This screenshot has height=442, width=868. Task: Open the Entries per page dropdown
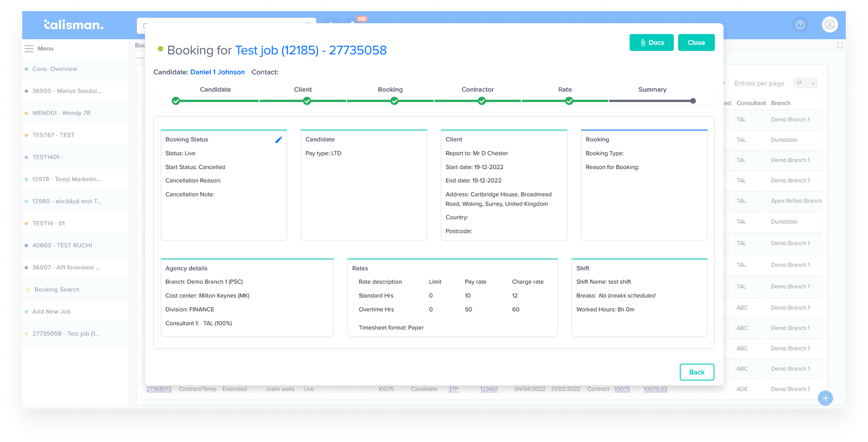[805, 83]
